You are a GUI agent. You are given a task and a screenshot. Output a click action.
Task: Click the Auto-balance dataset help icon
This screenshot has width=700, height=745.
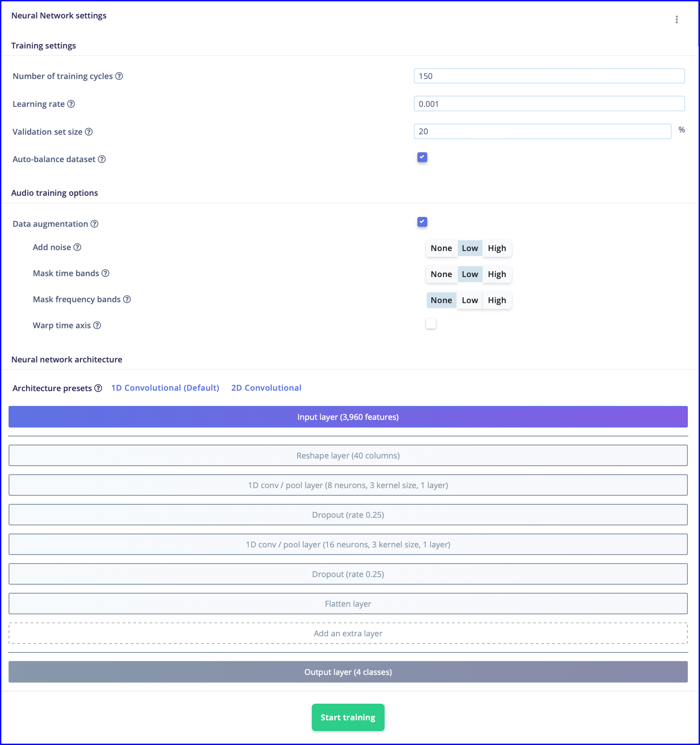[x=102, y=159]
